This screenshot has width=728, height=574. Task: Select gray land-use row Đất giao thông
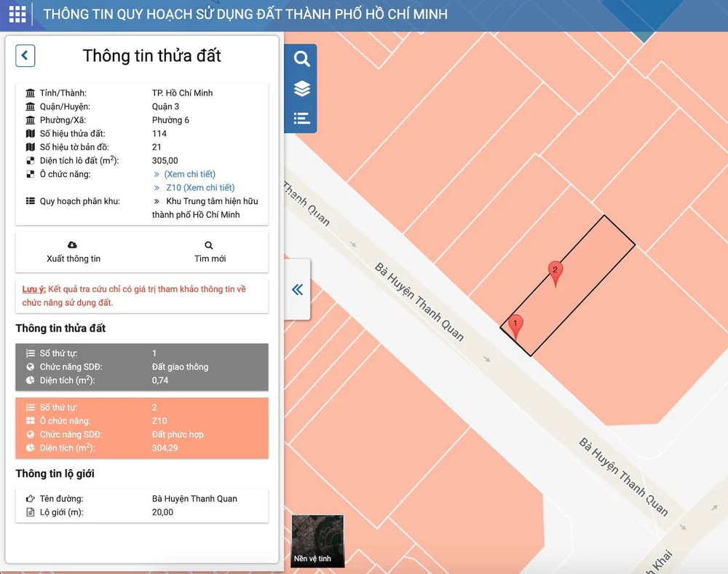(142, 367)
